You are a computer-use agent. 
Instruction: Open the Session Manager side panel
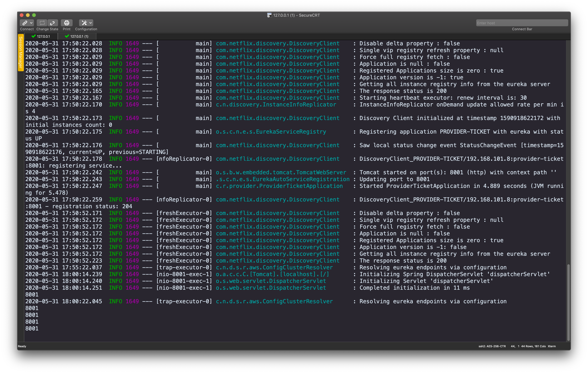[21, 52]
